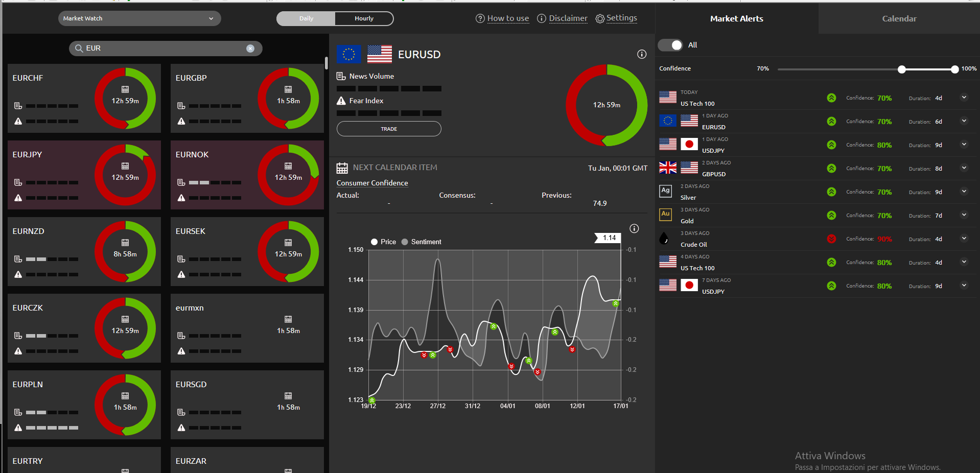
Task: Click the EURPLN calendar icon in ring
Action: coord(125,396)
